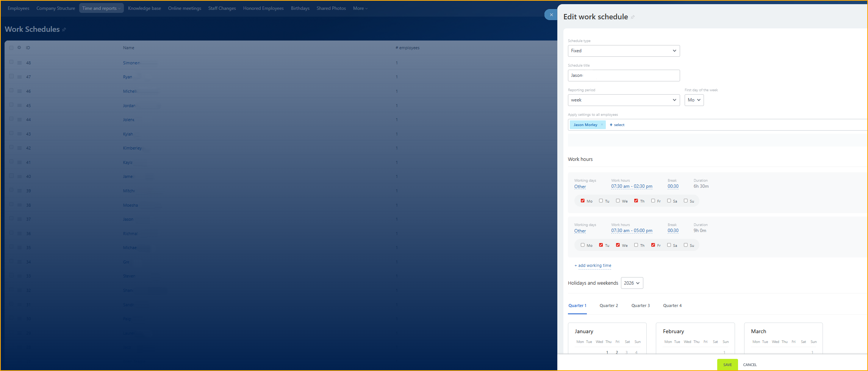Open the Schedule type dropdown
The width and height of the screenshot is (868, 371).
[x=624, y=51]
